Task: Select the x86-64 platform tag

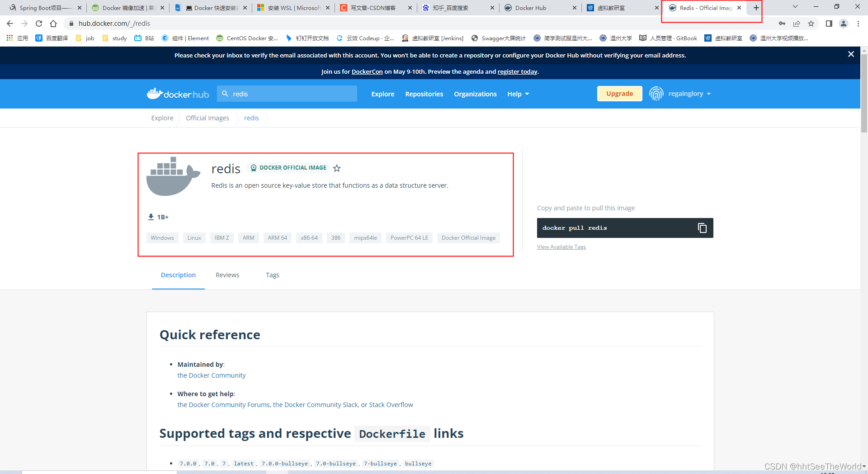Action: (x=309, y=238)
